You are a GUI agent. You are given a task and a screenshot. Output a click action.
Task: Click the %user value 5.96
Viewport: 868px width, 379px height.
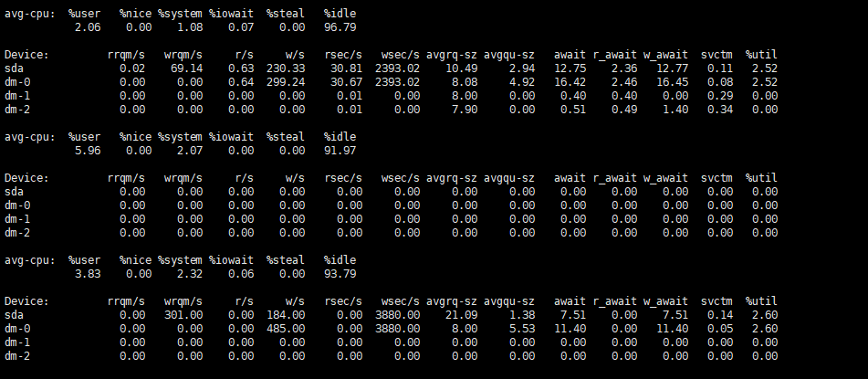[88, 151]
